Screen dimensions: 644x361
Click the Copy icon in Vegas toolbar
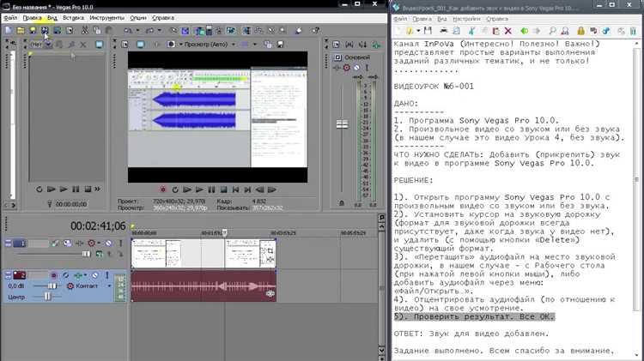(97, 30)
